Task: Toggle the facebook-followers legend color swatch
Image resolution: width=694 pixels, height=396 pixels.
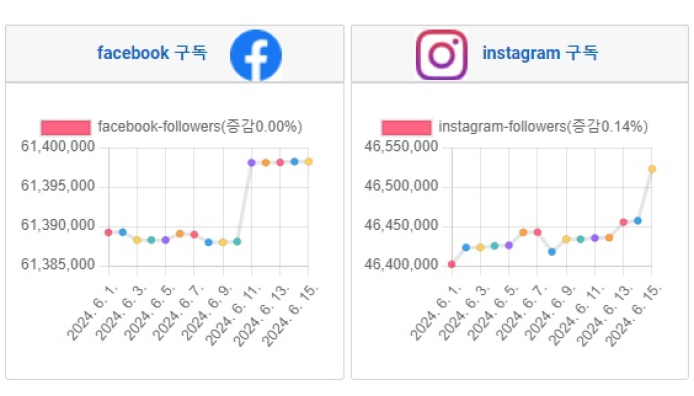Action: pyautogui.click(x=66, y=127)
